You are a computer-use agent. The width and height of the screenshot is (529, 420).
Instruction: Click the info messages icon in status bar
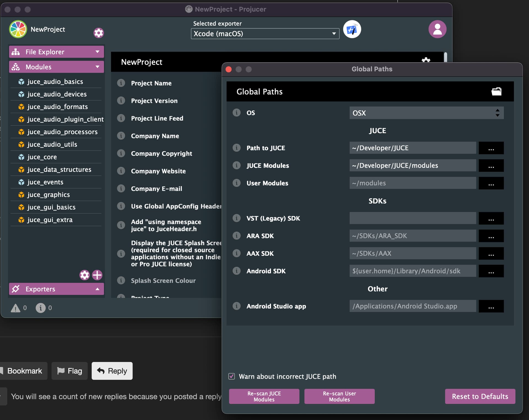tap(41, 308)
